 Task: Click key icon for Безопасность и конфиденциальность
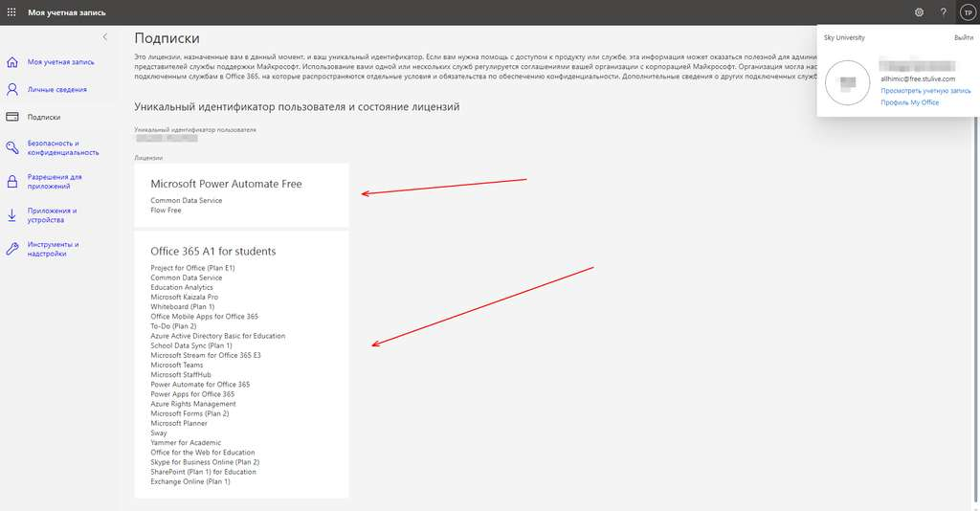pyautogui.click(x=11, y=147)
